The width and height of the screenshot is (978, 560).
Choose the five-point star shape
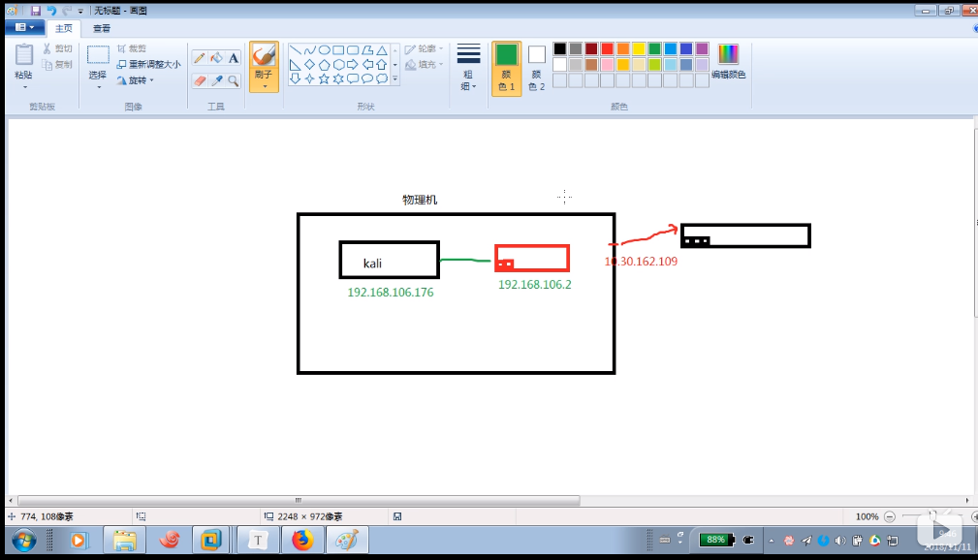click(x=324, y=78)
